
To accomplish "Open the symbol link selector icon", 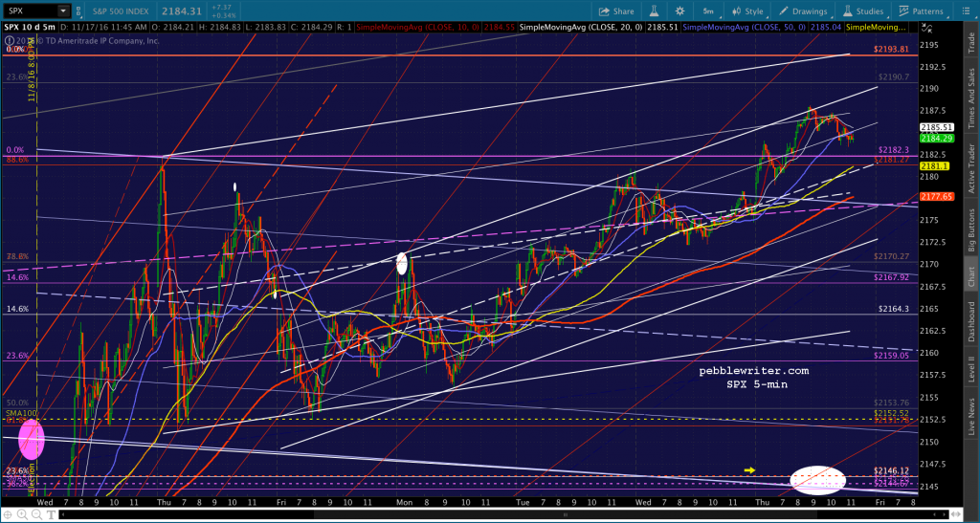I will click(x=78, y=11).
